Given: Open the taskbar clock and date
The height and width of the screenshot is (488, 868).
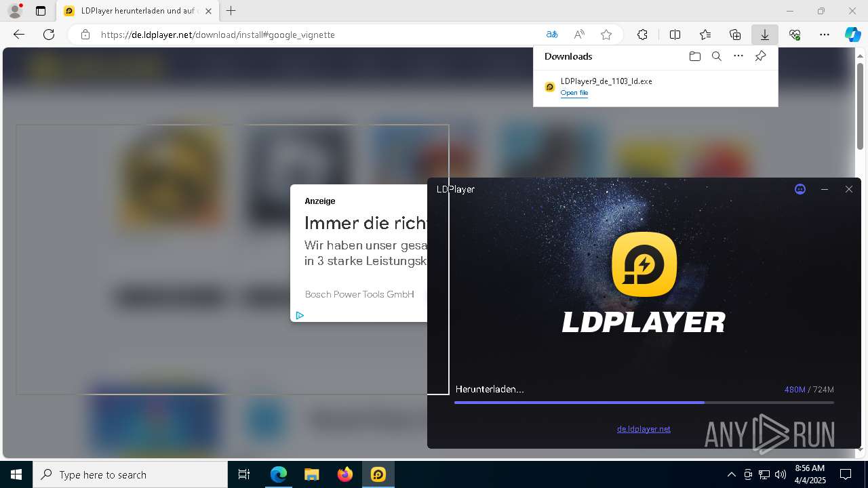Looking at the screenshot, I should point(809,474).
